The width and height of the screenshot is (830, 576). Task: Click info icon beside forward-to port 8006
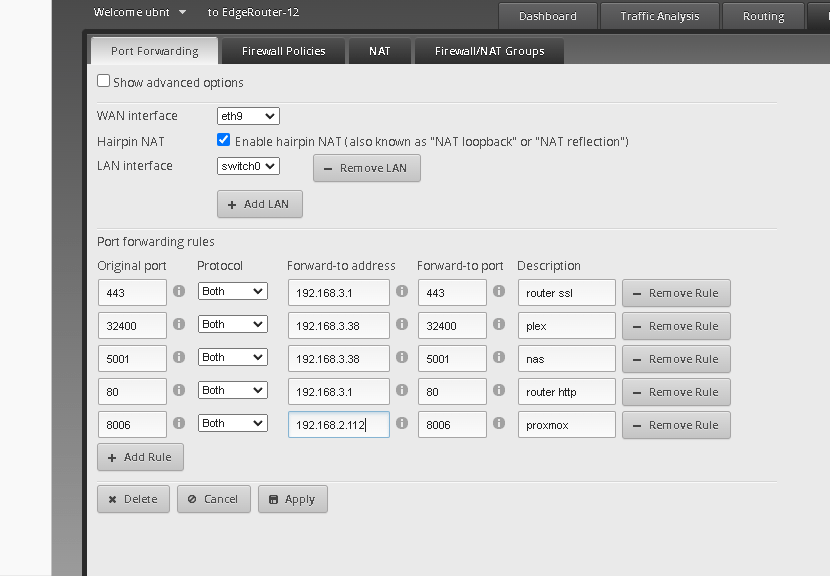pyautogui.click(x=499, y=423)
